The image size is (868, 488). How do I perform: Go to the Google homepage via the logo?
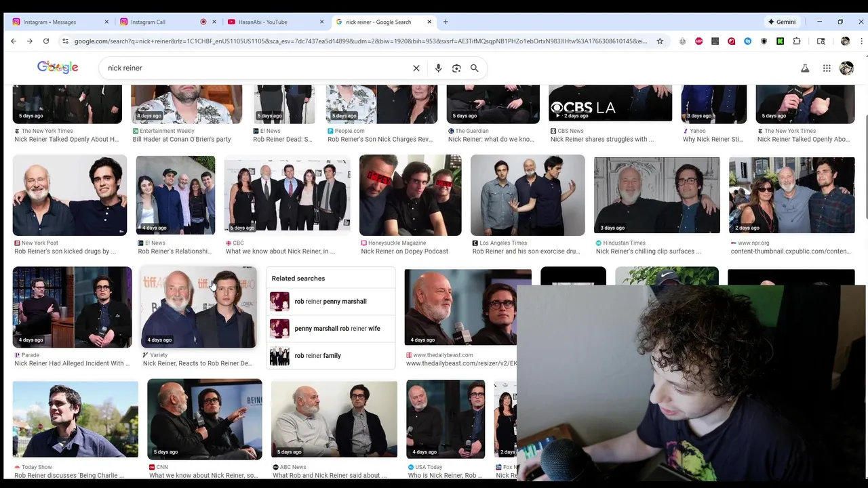[x=58, y=67]
